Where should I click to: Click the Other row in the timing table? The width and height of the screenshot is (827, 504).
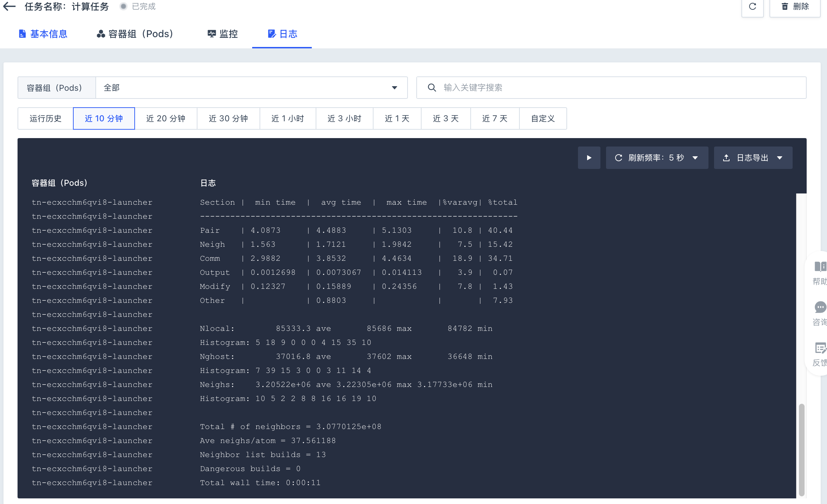[356, 300]
